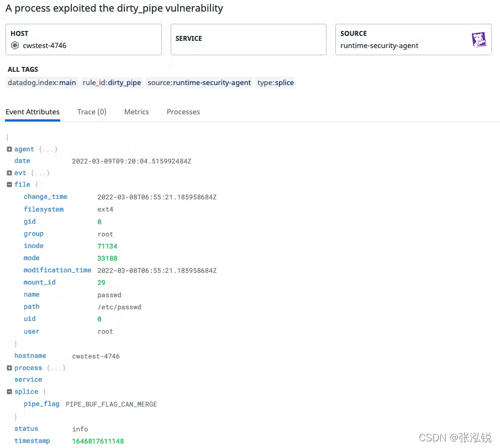The width and height of the screenshot is (500, 448).
Task: Click the hostname attribute key
Action: pos(30,356)
